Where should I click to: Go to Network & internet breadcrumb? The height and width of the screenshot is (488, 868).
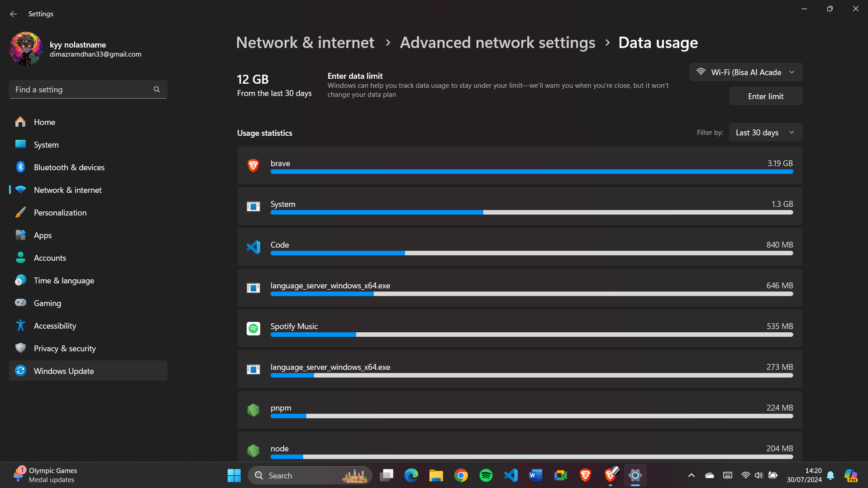(305, 43)
